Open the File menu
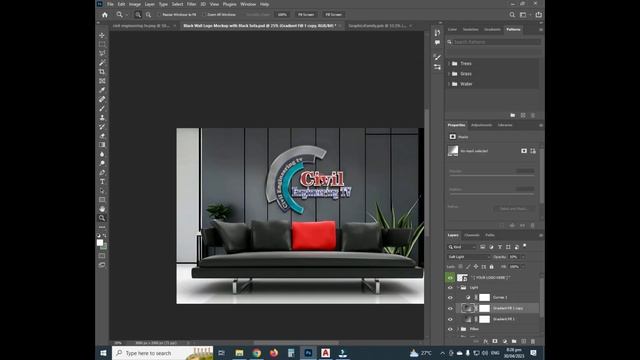The image size is (640, 360). pos(110,4)
